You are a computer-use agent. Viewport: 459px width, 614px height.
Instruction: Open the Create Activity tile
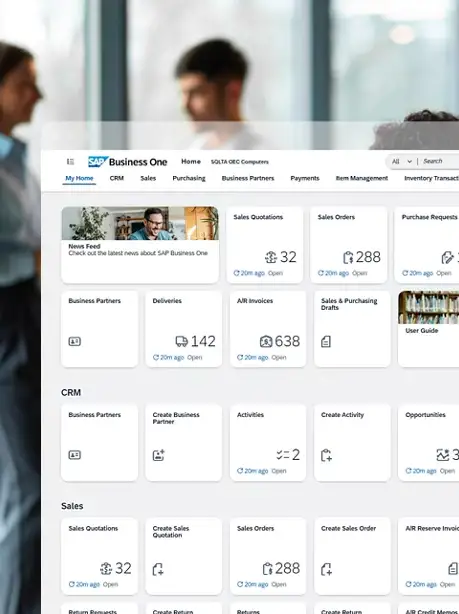click(352, 442)
